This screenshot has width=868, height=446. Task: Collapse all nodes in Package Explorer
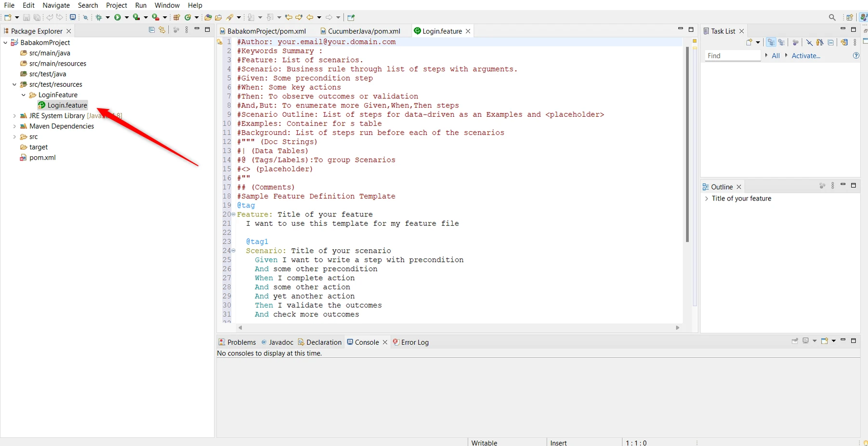(x=151, y=30)
